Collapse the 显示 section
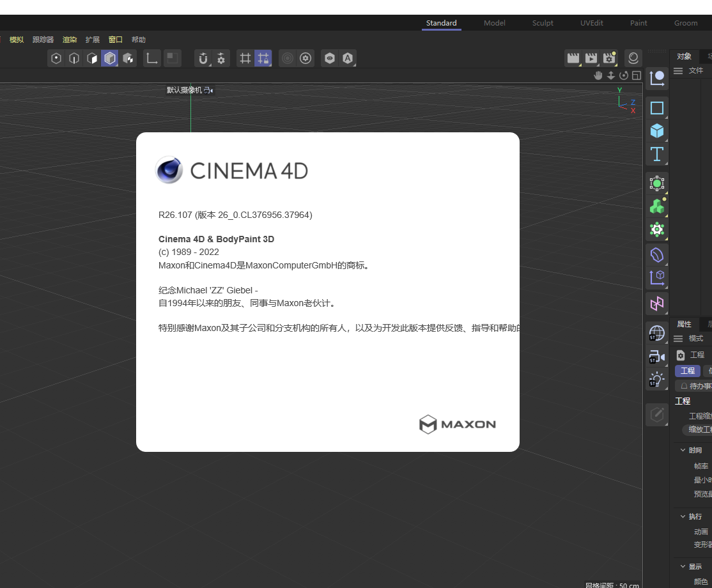The image size is (712, 588). [x=684, y=566]
